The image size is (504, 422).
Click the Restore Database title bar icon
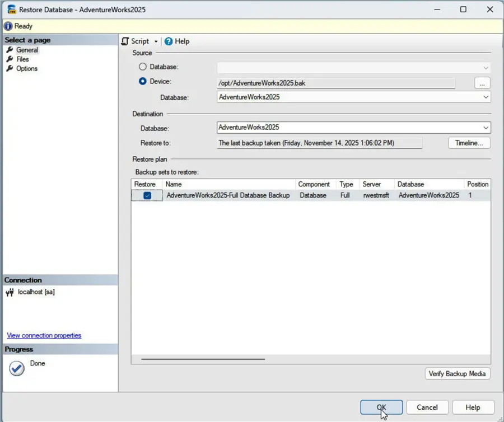[x=12, y=10]
